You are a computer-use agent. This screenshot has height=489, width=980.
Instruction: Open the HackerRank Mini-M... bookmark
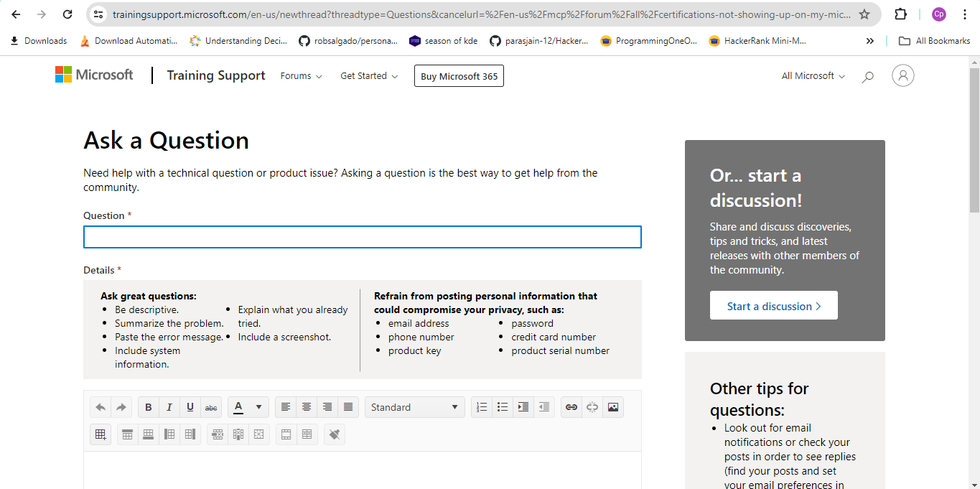point(757,41)
